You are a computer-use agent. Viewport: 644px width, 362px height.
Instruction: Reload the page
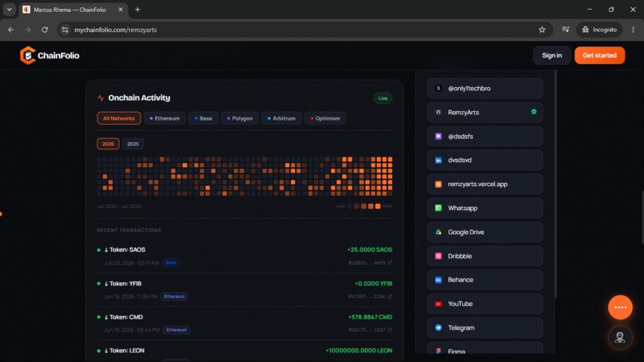[45, 30]
